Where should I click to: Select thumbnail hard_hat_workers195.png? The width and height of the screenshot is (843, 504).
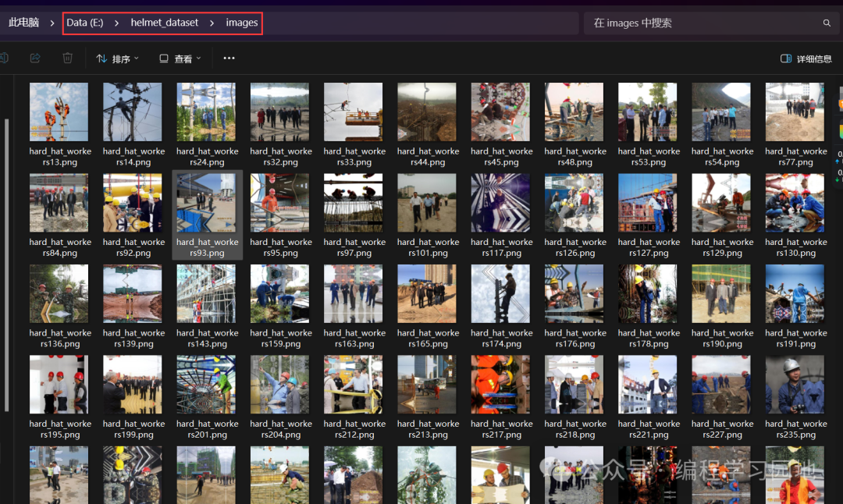(x=59, y=384)
